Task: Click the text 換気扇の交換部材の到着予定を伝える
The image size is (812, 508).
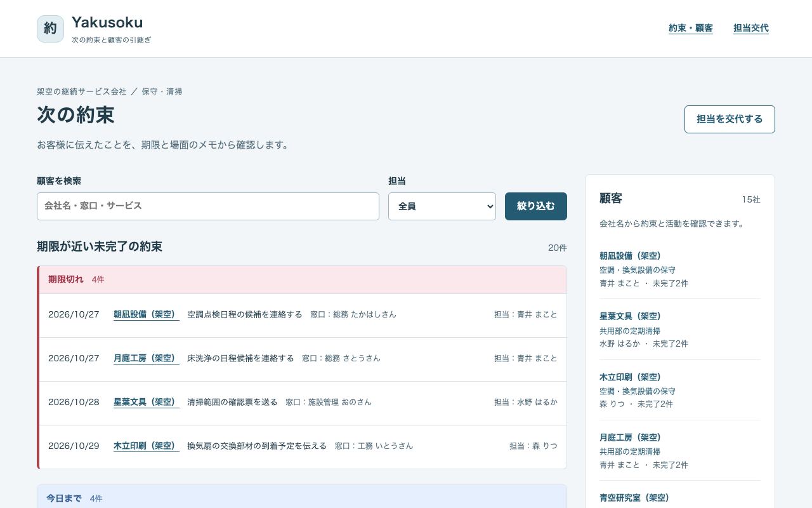Action: point(257,446)
